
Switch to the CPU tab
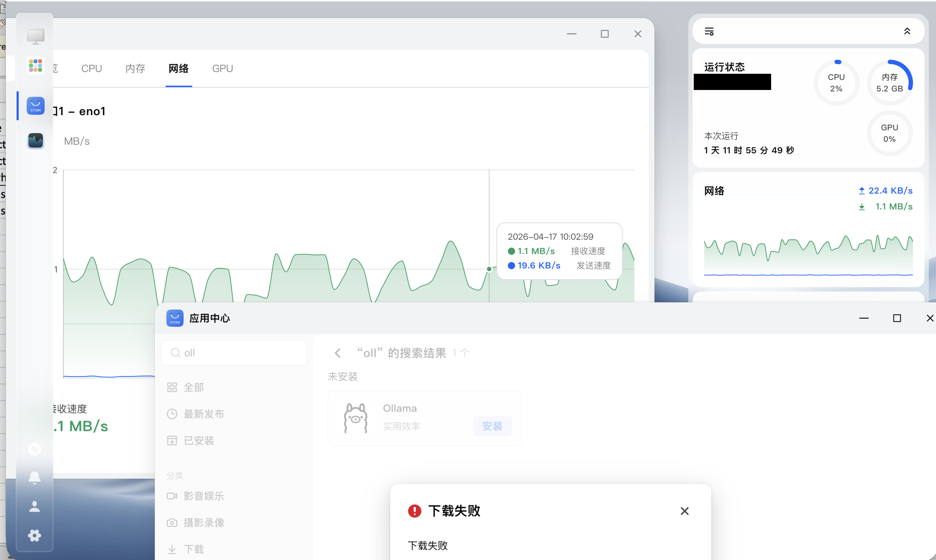[x=91, y=68]
